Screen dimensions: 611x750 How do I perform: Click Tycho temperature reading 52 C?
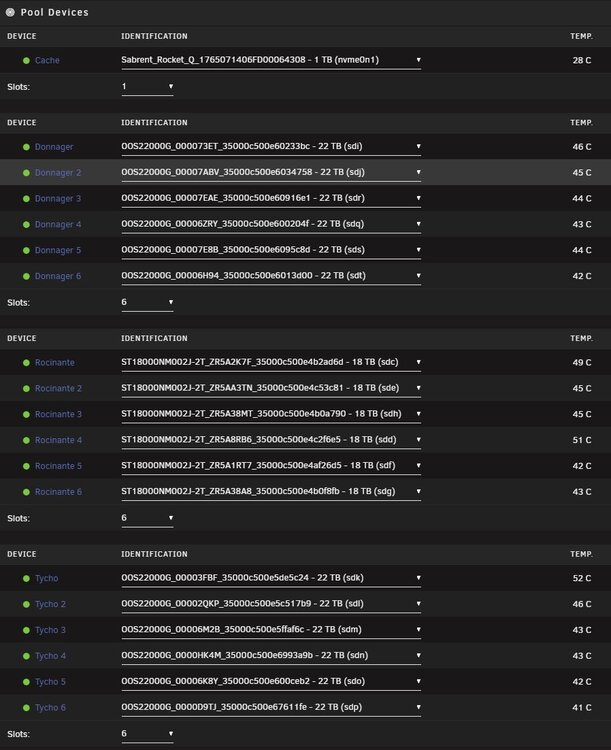582,578
